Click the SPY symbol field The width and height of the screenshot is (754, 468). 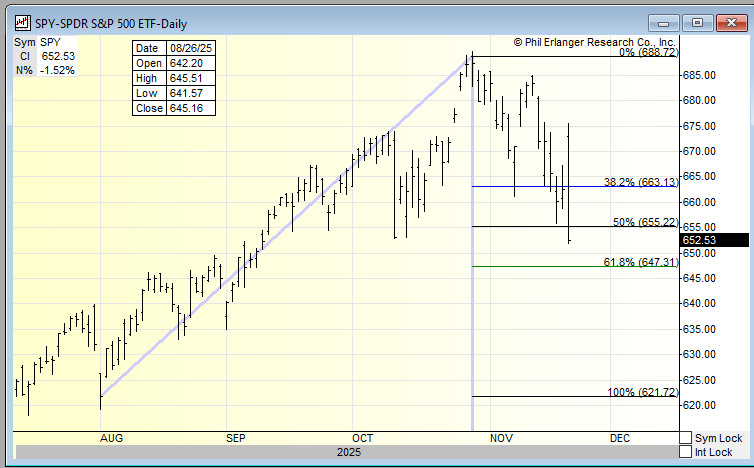[x=52, y=43]
